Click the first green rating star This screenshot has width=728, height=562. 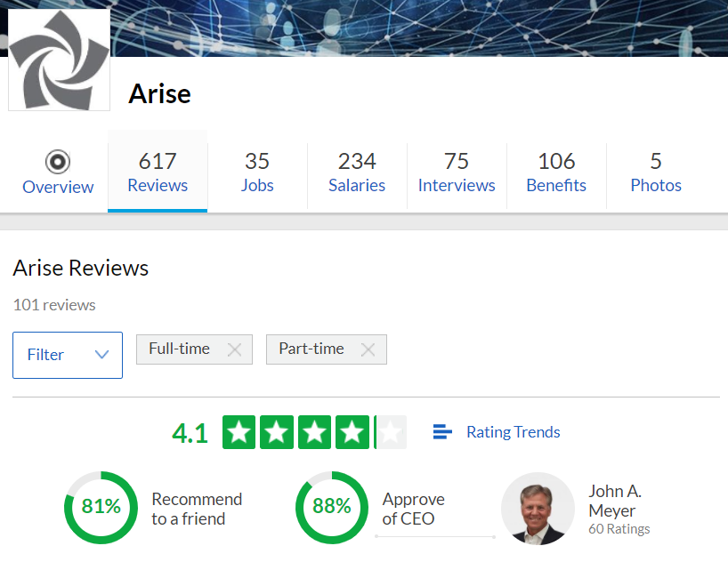[239, 432]
